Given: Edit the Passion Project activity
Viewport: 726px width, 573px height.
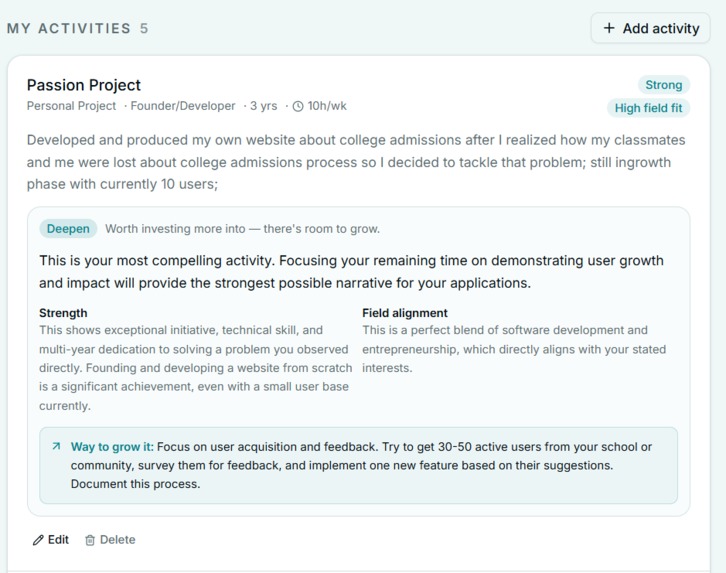Looking at the screenshot, I should click(51, 540).
